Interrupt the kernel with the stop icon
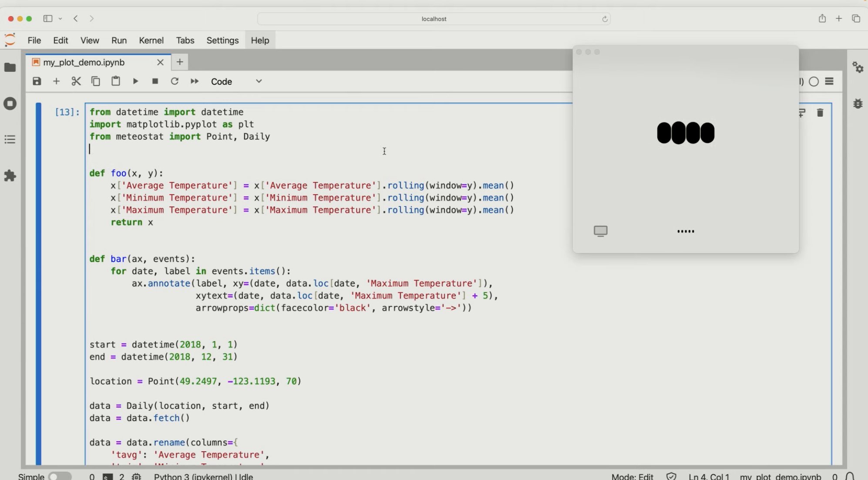The image size is (868, 480). (155, 81)
